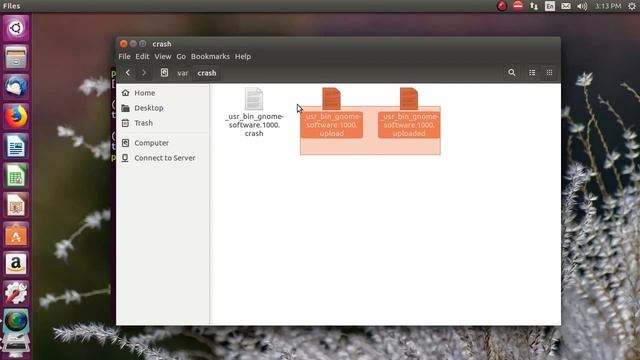Image resolution: width=640 pixels, height=360 pixels.
Task: Go back to previous folder
Action: coord(128,73)
